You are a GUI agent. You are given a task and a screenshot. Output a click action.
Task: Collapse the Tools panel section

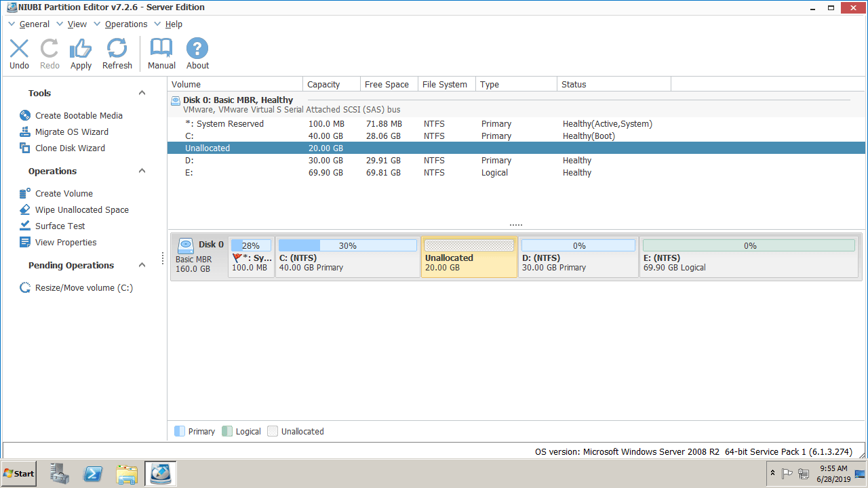pos(142,94)
